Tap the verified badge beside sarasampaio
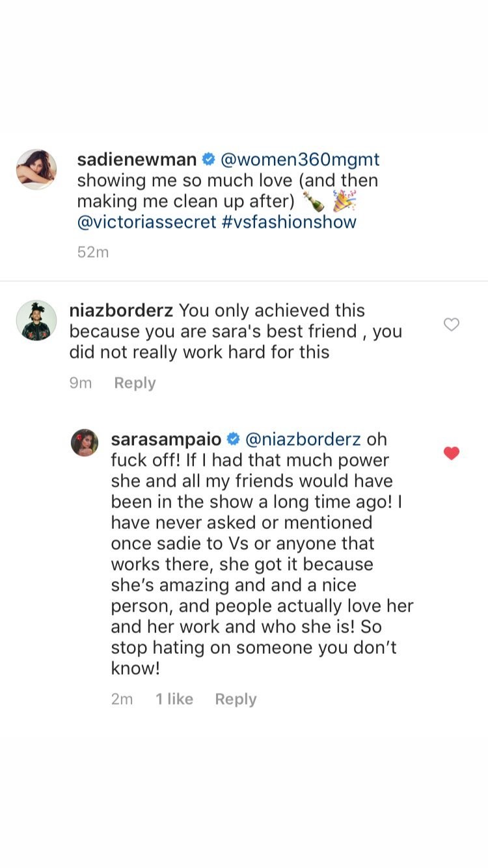The width and height of the screenshot is (488, 868). tap(233, 439)
